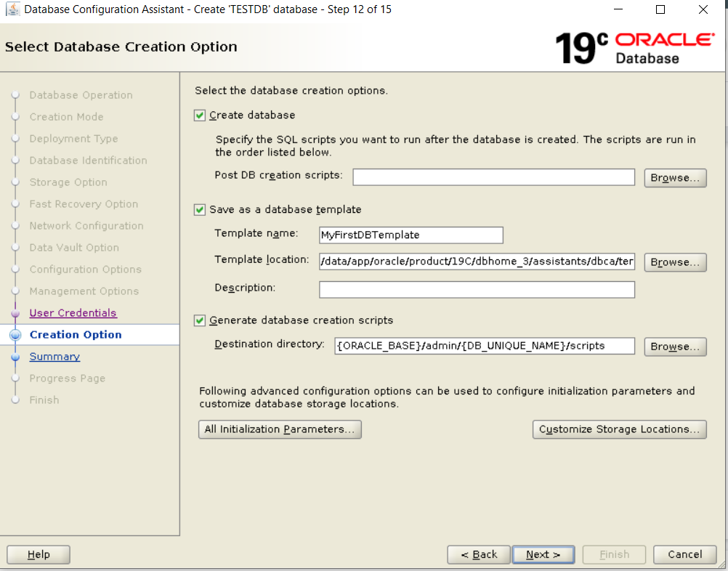This screenshot has width=728, height=571.
Task: Browse for Post DB creation scripts
Action: tap(675, 178)
